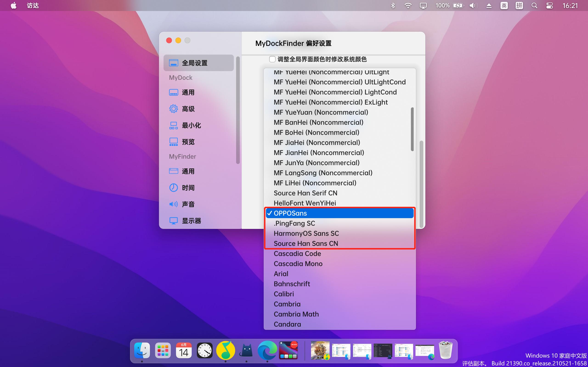Open MyFinder 通用 general settings
Screen dimensions: 588x367
[x=188, y=171]
